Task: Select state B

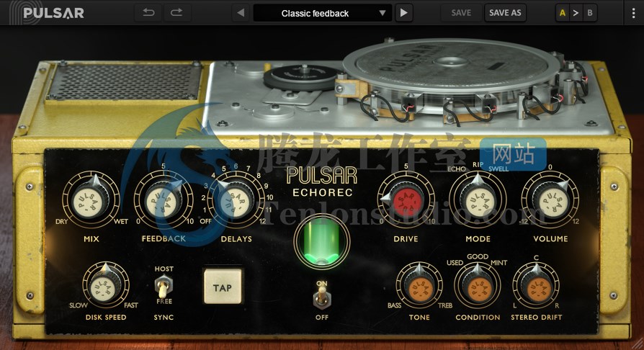Action: pyautogui.click(x=590, y=13)
